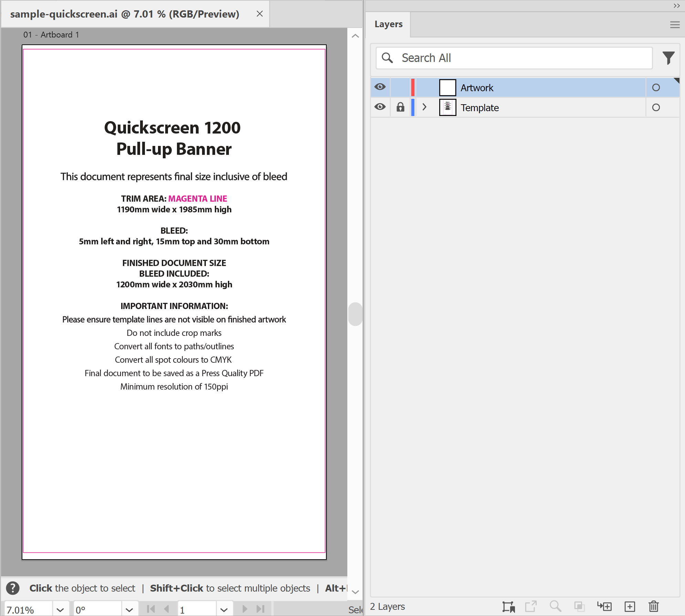The height and width of the screenshot is (616, 685).
Task: Click the vertical scrollbar thumb
Action: tap(355, 314)
